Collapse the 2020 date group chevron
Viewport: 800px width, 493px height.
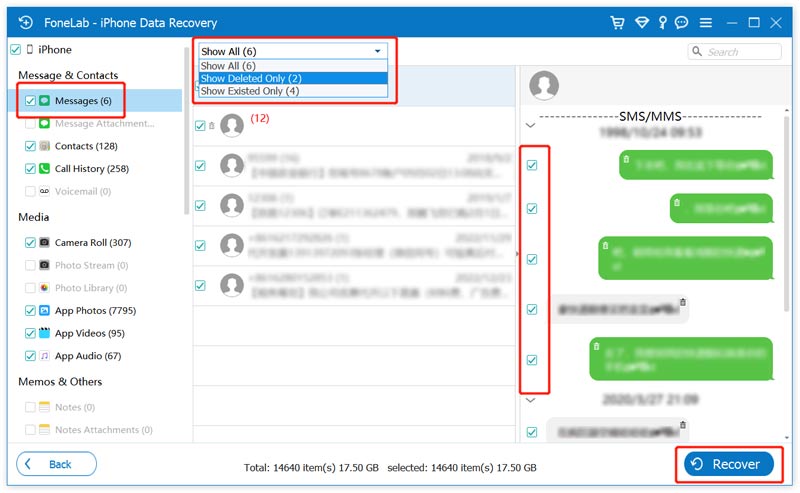pyautogui.click(x=531, y=400)
